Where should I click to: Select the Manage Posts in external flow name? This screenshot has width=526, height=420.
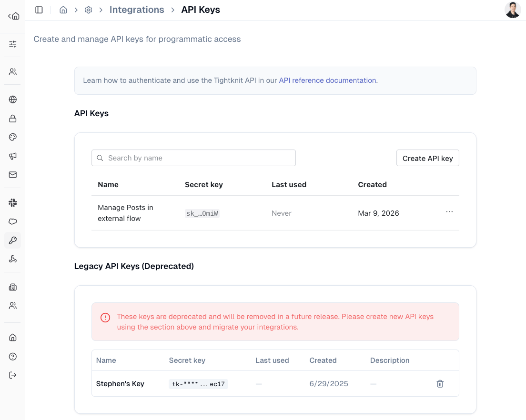(x=125, y=213)
